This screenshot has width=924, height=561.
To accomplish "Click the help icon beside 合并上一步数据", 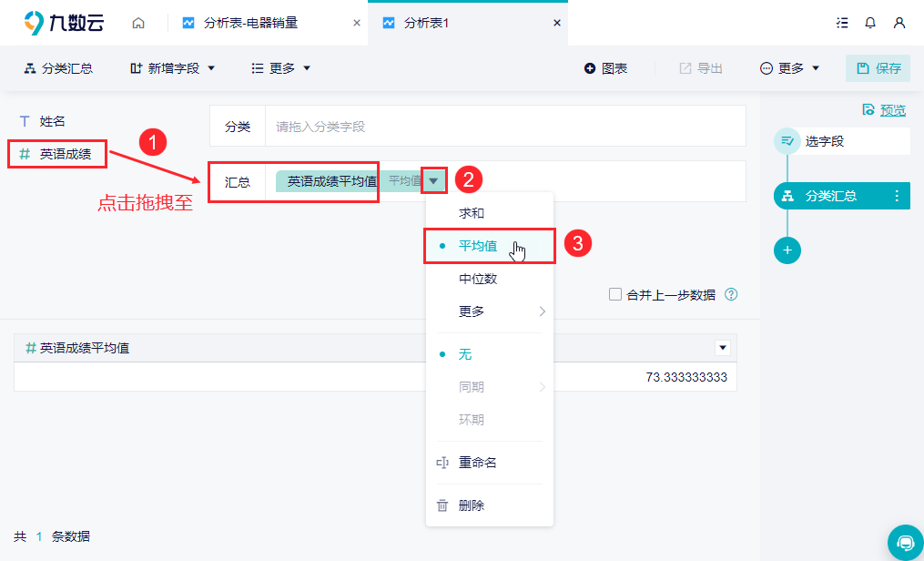I will (731, 295).
